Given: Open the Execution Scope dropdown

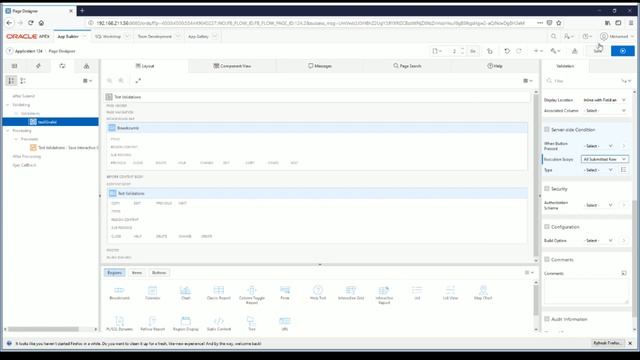Looking at the screenshot, I should (604, 159).
